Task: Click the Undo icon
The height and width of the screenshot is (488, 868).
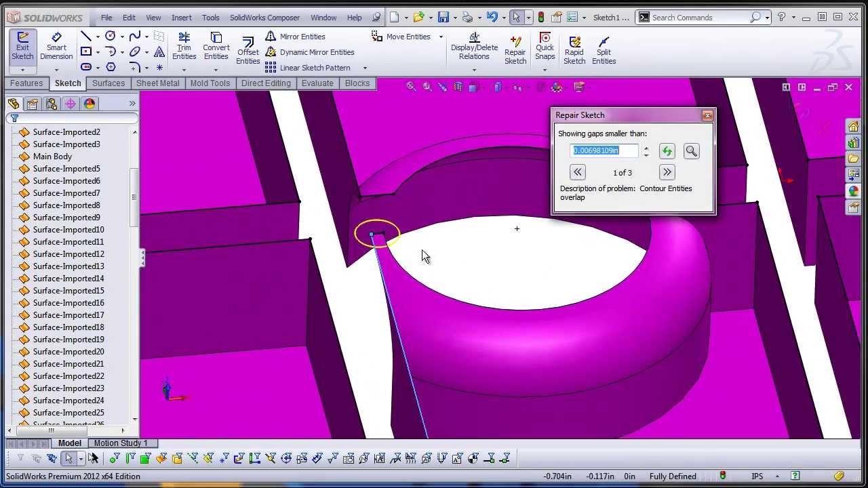Action: point(492,18)
